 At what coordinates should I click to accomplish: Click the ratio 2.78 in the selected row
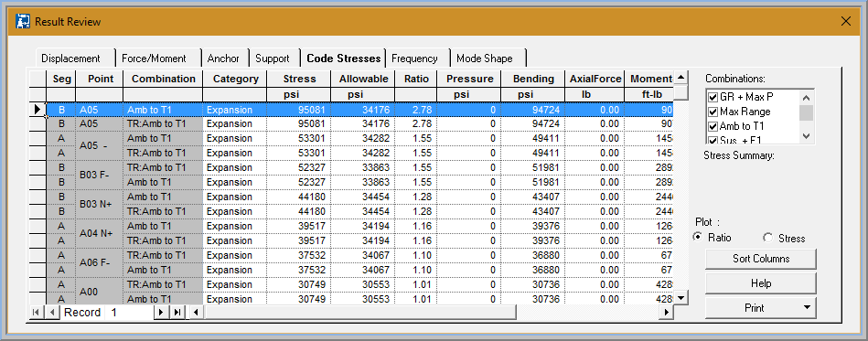coord(416,110)
